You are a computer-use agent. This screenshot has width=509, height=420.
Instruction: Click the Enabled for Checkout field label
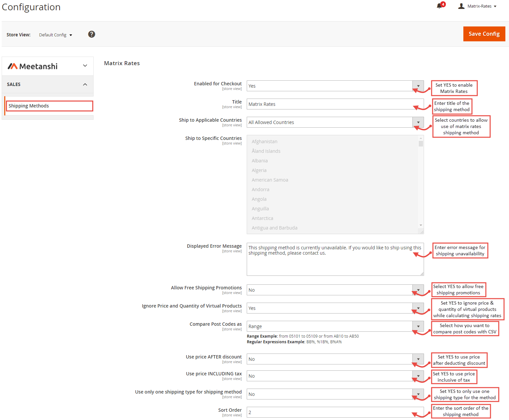(x=218, y=84)
